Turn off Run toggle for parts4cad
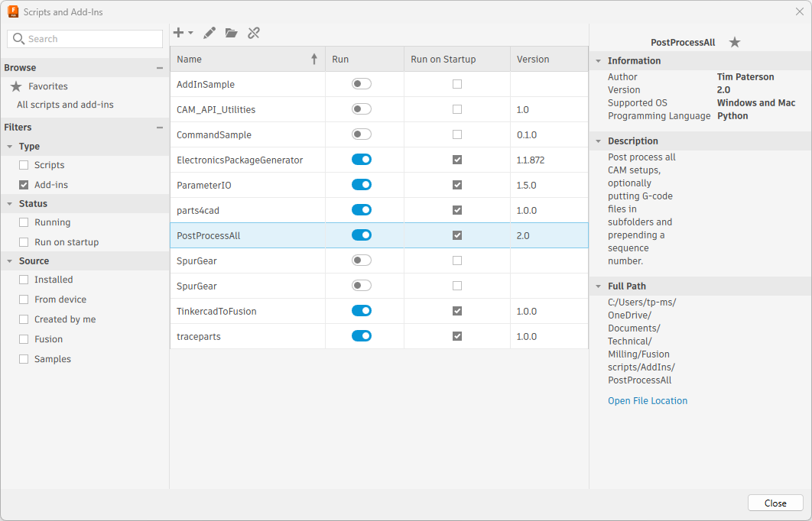The image size is (812, 521). 362,210
